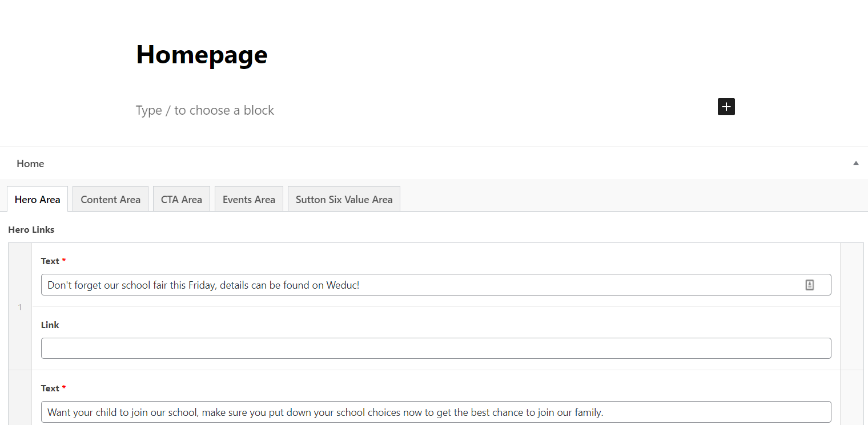Click the empty Link input field

point(436,348)
